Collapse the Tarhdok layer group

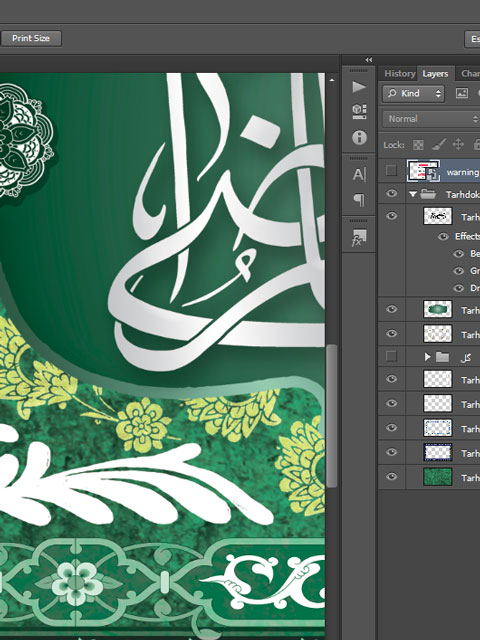(x=413, y=194)
